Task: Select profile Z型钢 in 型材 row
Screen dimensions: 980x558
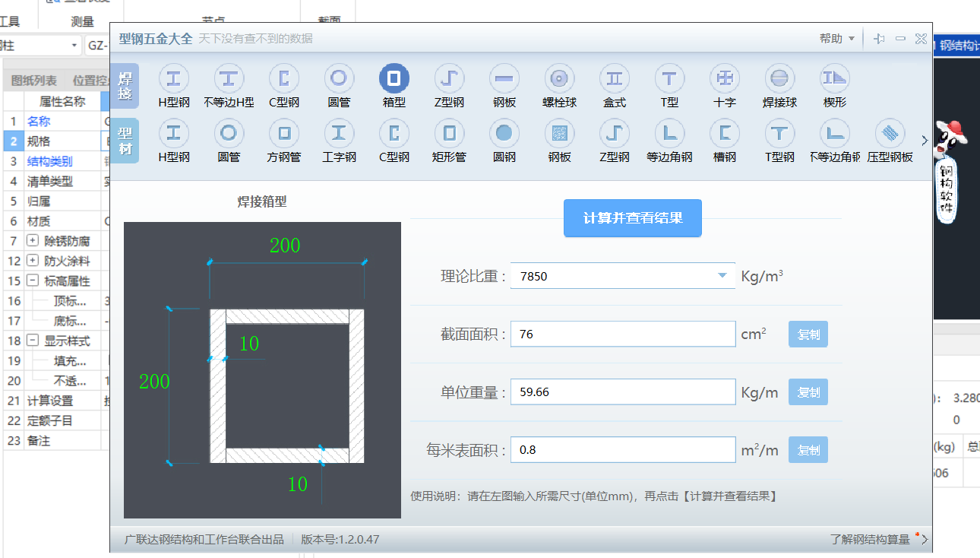Action: pos(615,133)
